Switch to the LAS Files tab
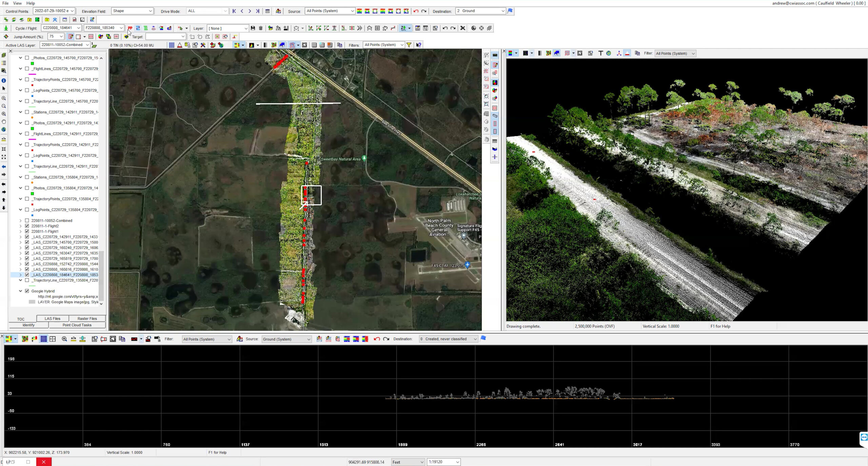 click(x=52, y=318)
